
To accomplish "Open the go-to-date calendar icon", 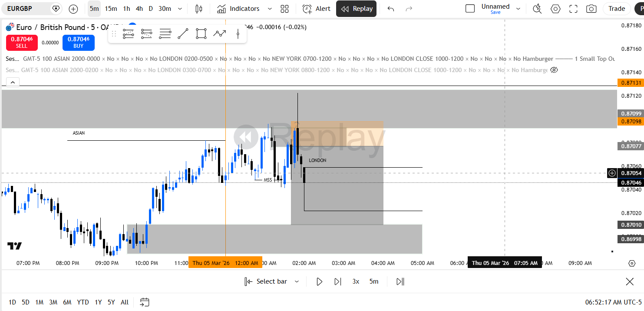I will coord(145,302).
